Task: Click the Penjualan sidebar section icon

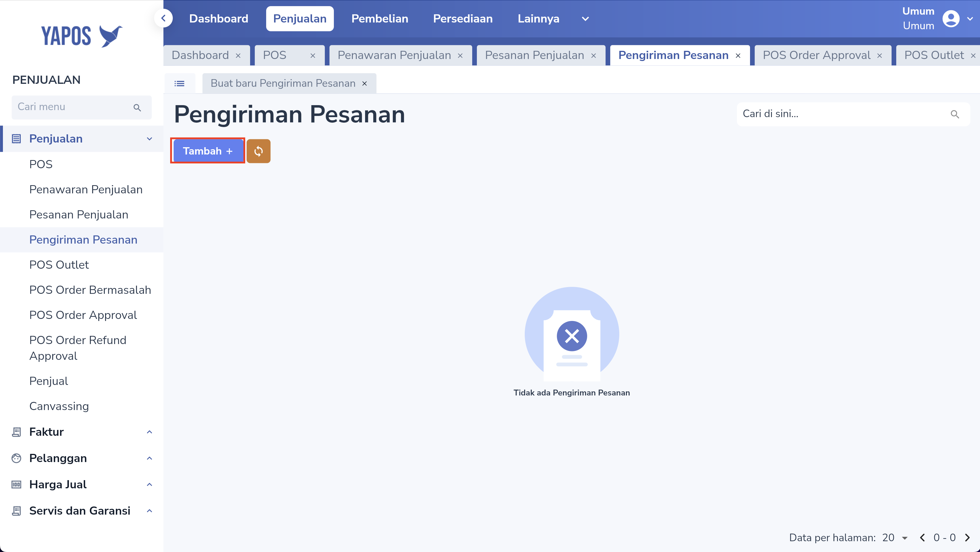Action: coord(16,139)
